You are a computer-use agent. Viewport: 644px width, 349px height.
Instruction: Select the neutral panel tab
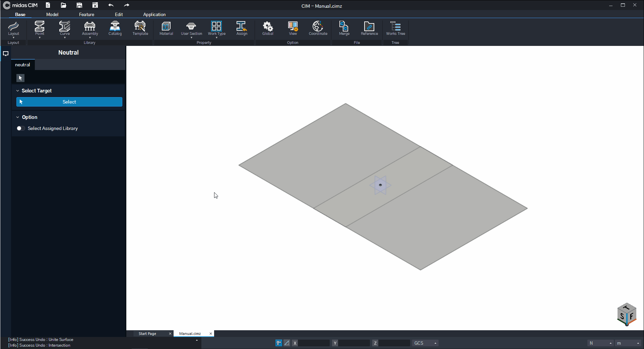point(22,65)
